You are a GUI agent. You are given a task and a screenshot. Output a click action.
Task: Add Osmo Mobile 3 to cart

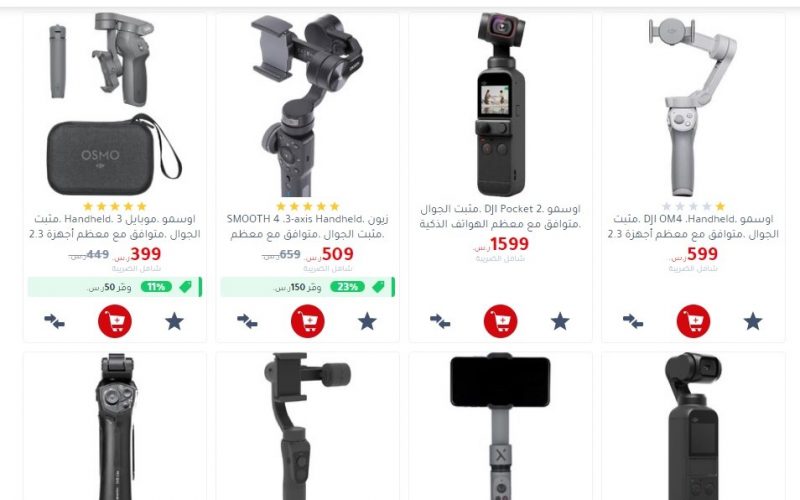pyautogui.click(x=115, y=321)
